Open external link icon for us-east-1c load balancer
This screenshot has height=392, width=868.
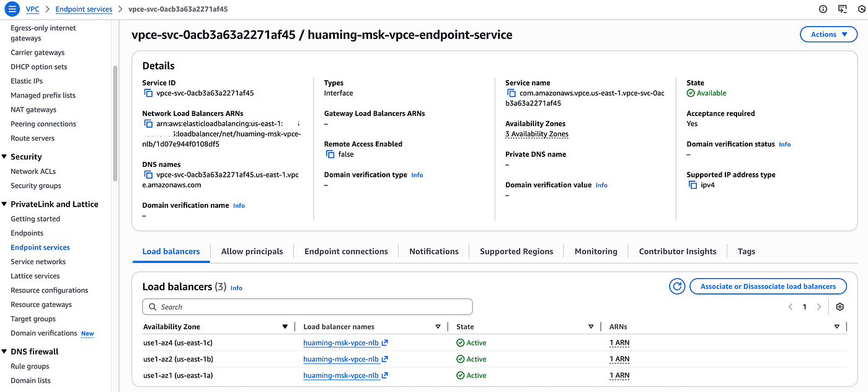pos(384,342)
